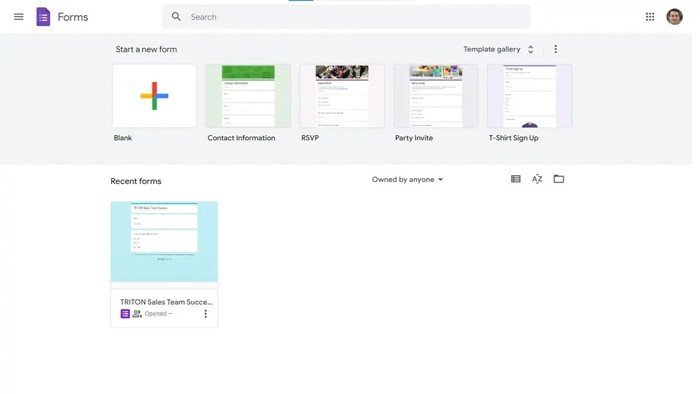Switch to list view
This screenshot has width=700, height=394.
516,179
